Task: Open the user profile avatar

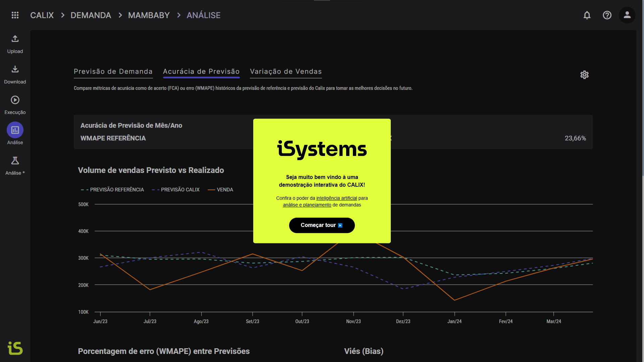Action: (x=627, y=15)
